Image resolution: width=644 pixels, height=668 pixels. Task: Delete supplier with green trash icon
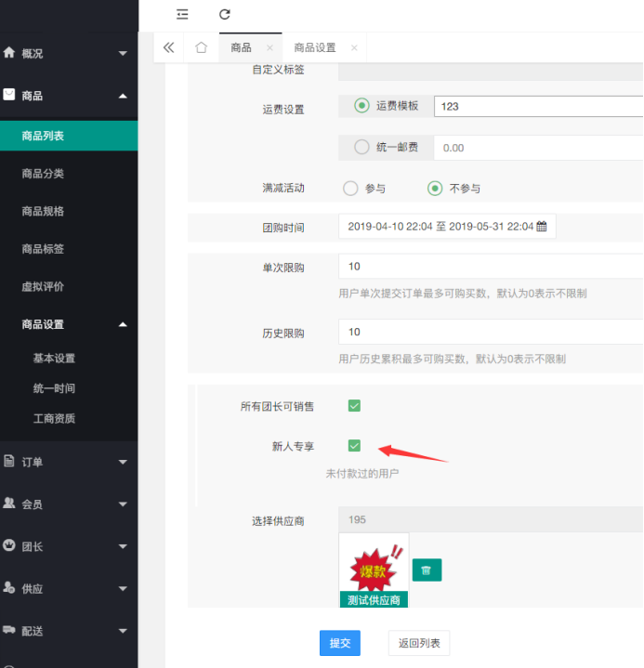pos(427,570)
